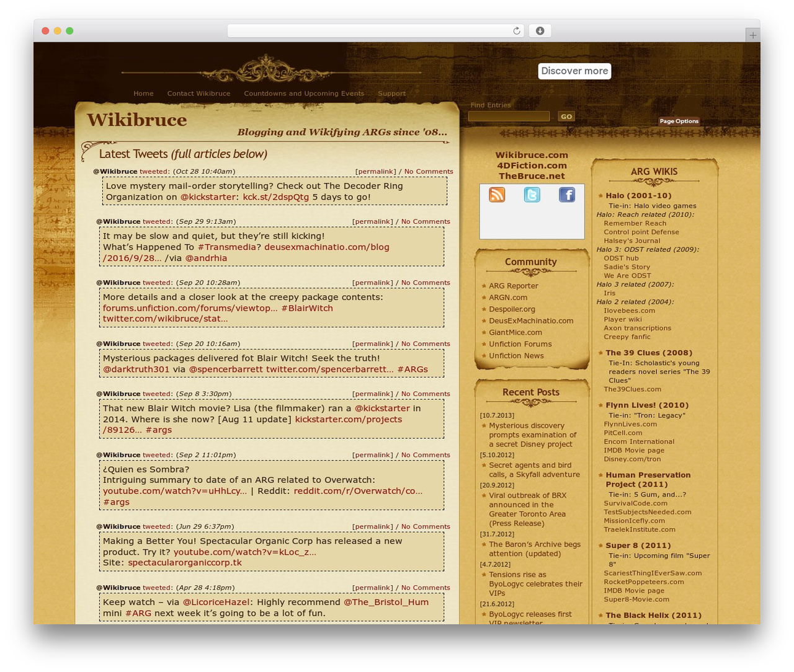
Task: Open The Baron's Archive begs attention post
Action: coord(535,549)
